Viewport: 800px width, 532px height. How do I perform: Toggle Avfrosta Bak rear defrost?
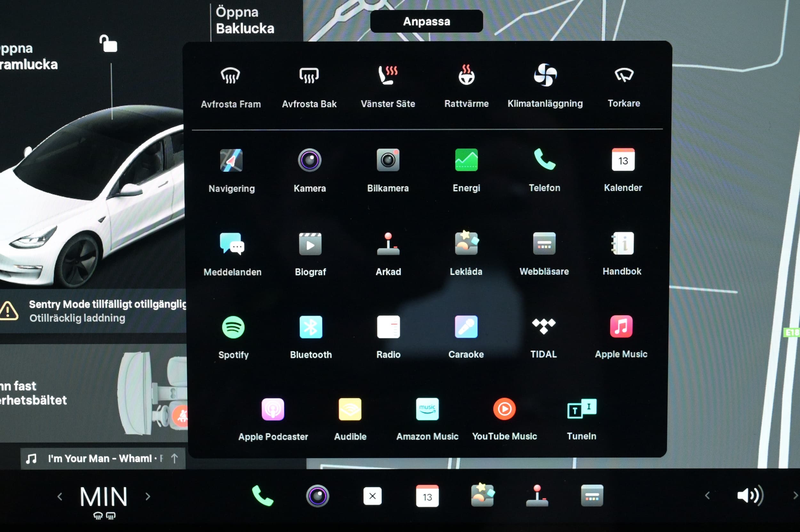pyautogui.click(x=309, y=88)
